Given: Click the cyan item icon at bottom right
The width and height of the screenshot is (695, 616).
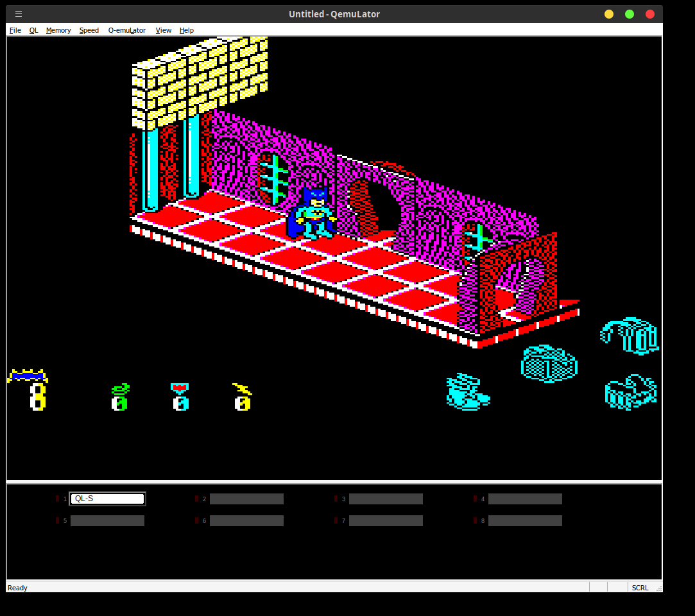Looking at the screenshot, I should point(631,392).
